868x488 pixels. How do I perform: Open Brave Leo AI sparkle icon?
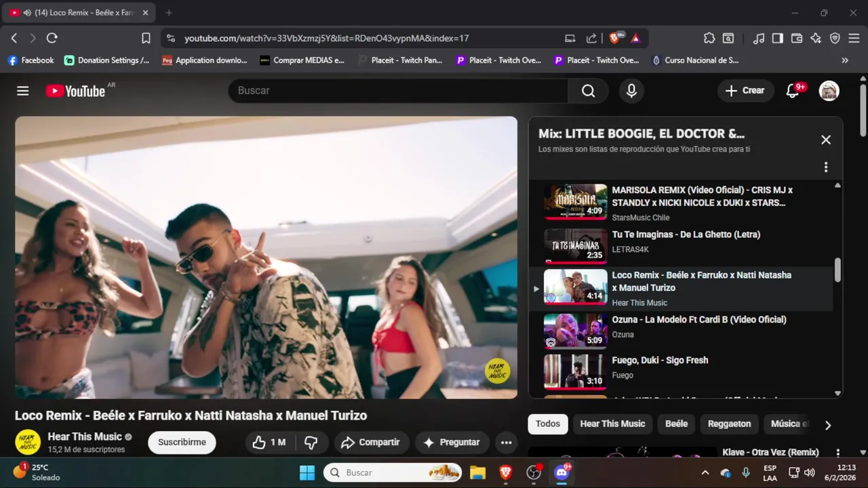(x=816, y=39)
